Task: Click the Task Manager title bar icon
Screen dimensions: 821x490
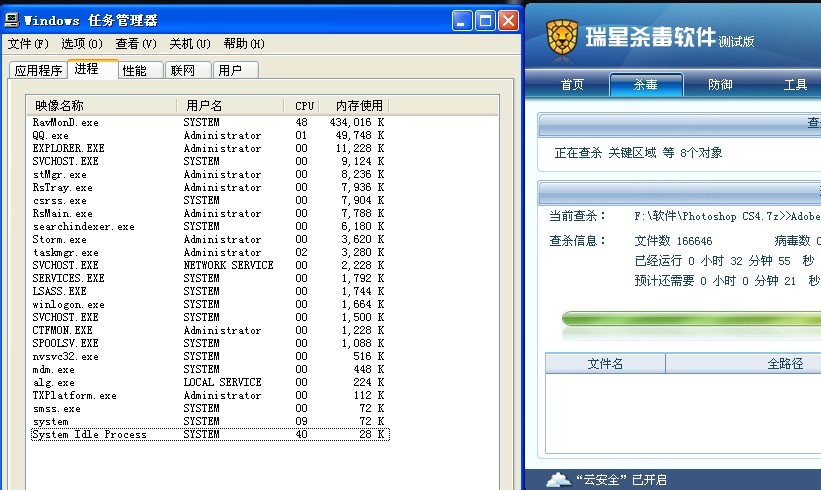Action: click(12, 20)
